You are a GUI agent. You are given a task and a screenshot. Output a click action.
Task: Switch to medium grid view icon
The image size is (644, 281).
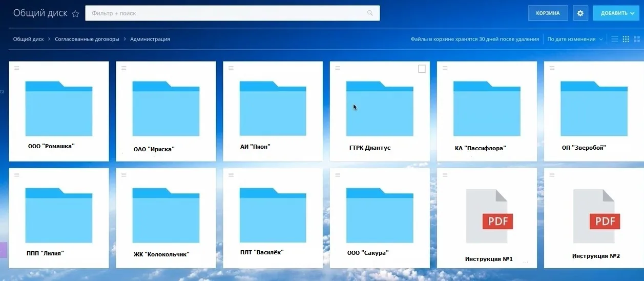tap(626, 39)
